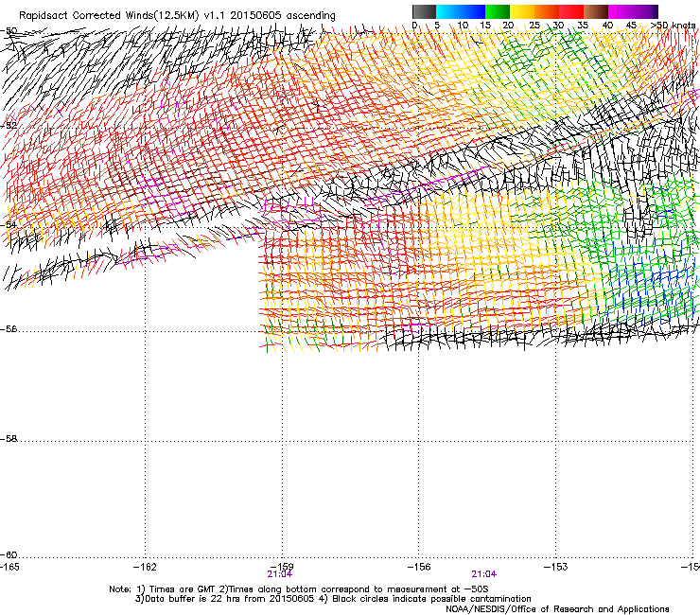The height and width of the screenshot is (615, 700).
Task: Click the 'NOAA/NESDIS/Office of Research and Applications' credit
Action: coord(557,609)
